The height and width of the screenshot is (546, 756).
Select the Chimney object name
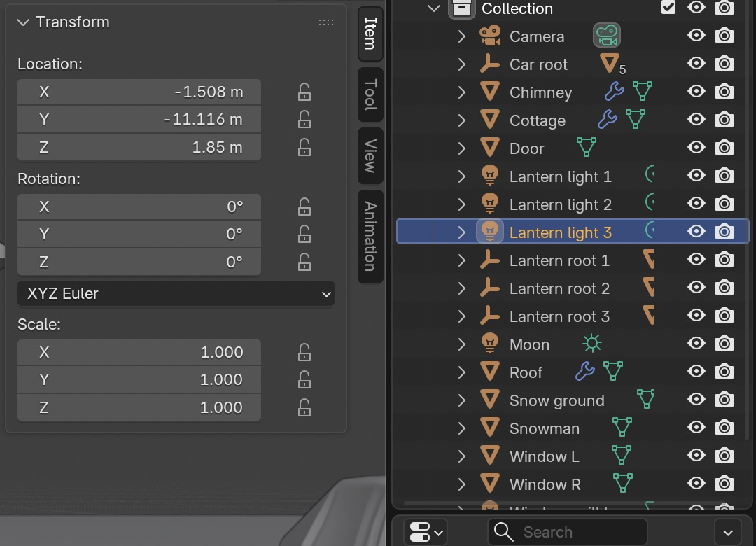(x=540, y=92)
